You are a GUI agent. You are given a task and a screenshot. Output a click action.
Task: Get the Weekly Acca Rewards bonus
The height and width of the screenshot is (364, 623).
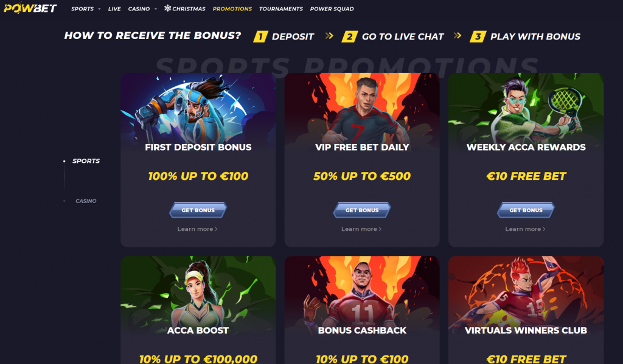click(526, 210)
